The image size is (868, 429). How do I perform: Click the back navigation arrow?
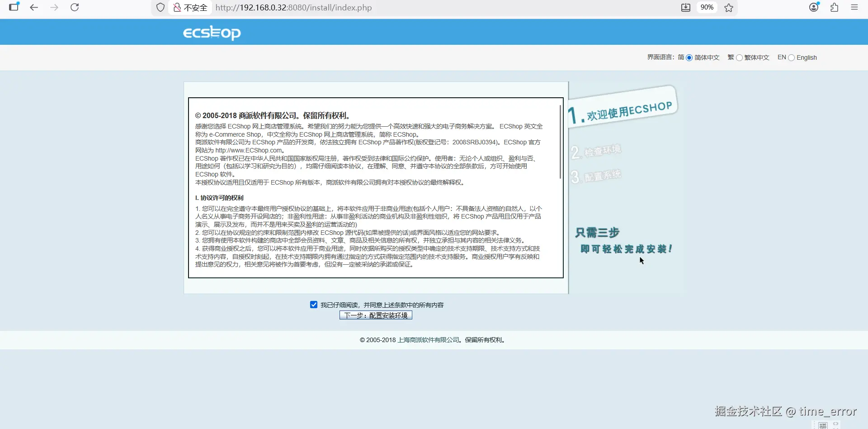(x=34, y=7)
